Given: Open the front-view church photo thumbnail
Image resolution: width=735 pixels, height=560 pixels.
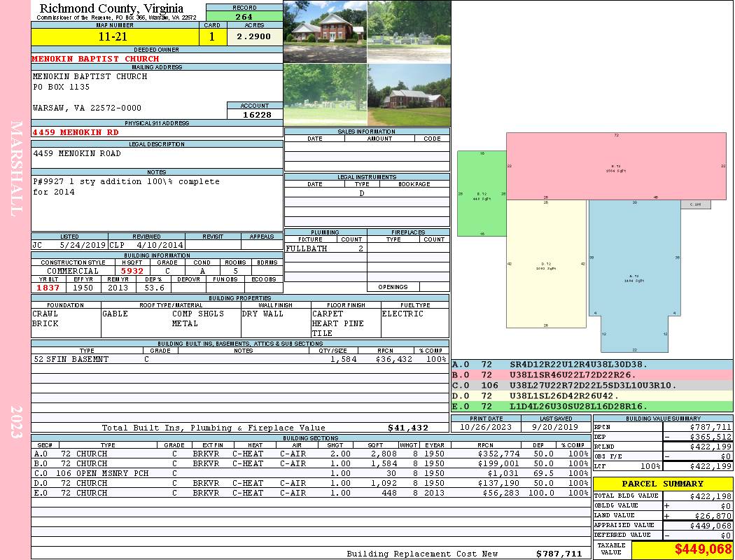Looking at the screenshot, I should tap(325, 31).
